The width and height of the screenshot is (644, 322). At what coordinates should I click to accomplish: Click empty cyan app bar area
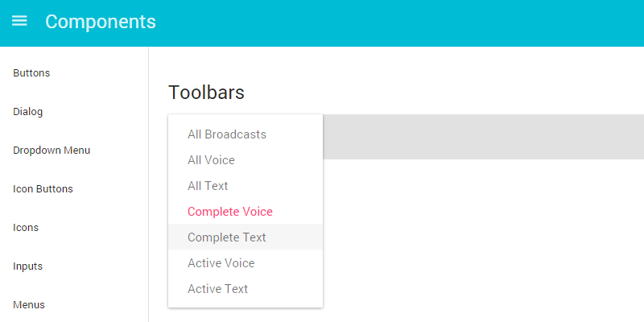[x=402, y=23]
